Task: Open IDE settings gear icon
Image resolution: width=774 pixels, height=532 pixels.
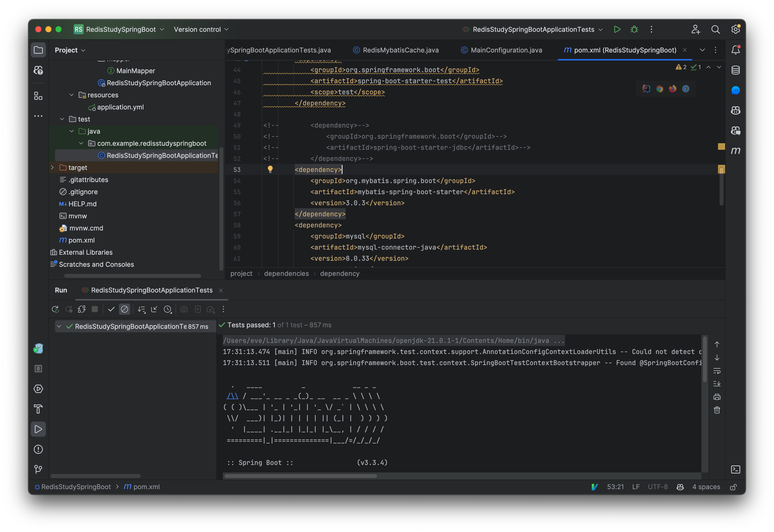Action: pos(736,29)
